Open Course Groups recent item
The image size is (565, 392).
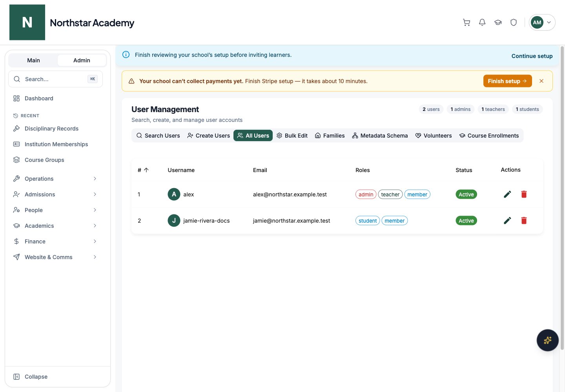click(x=55, y=160)
